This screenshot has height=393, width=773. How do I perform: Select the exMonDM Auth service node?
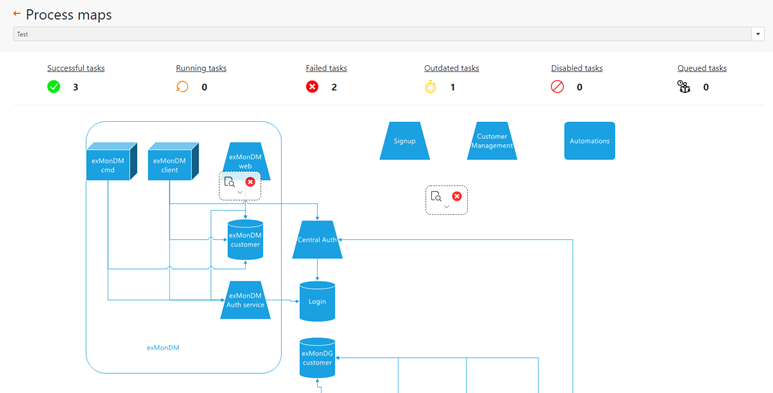click(246, 300)
